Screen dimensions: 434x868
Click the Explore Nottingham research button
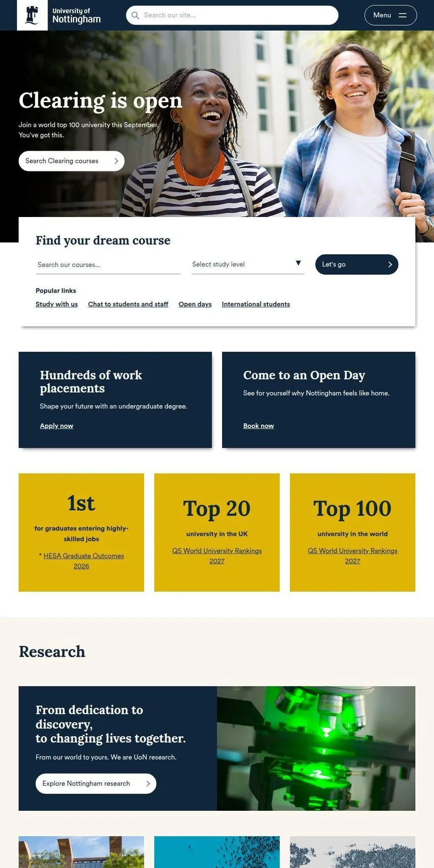pyautogui.click(x=96, y=783)
